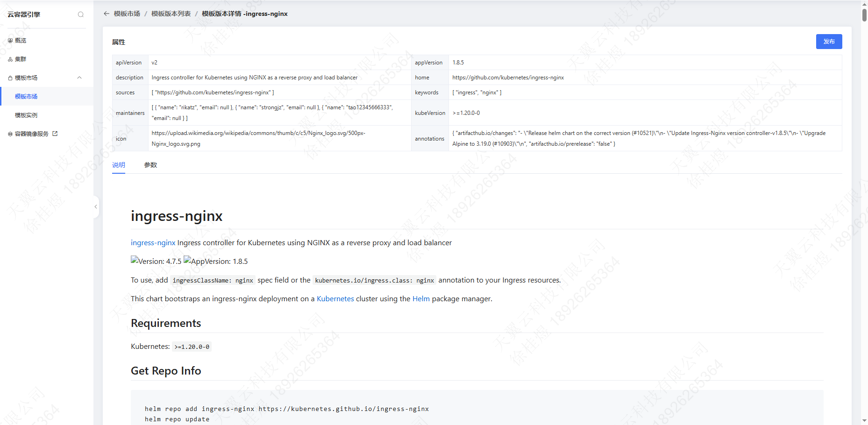
Task: Navigate to 模板版本列表 breadcrumb
Action: (171, 14)
